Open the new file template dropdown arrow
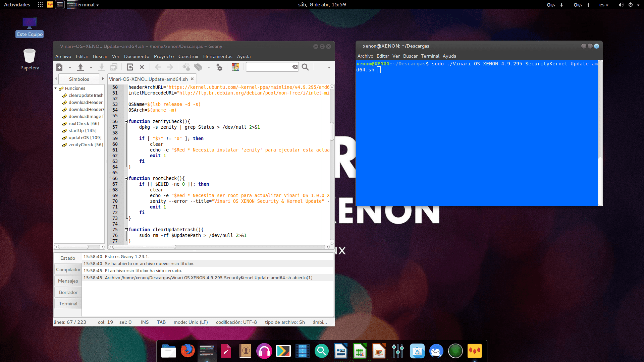This screenshot has height=362, width=644. [70, 68]
